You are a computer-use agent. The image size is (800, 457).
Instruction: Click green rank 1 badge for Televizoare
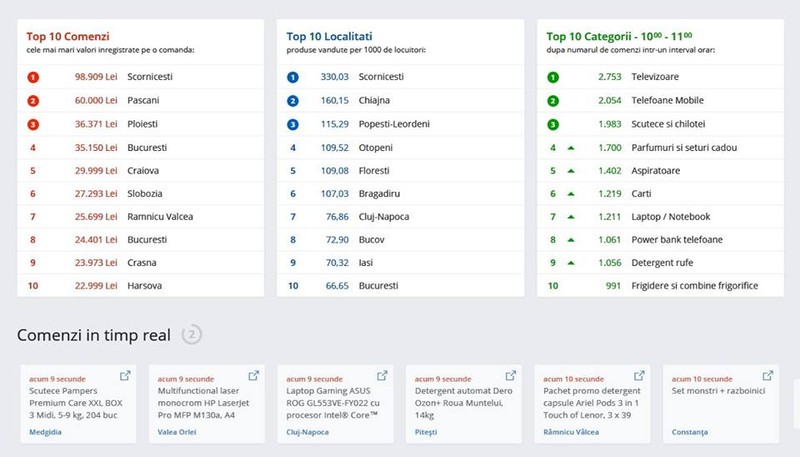(x=553, y=77)
